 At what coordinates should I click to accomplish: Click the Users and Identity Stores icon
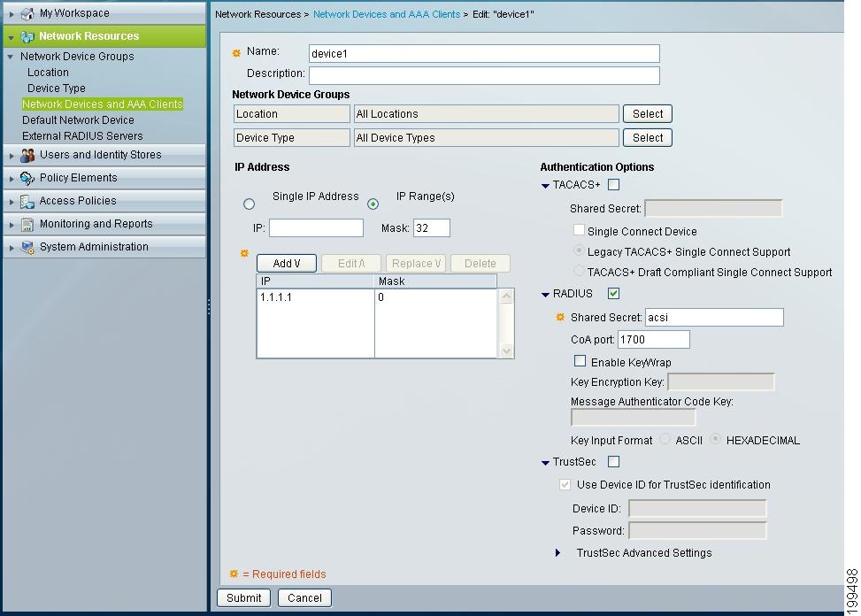[28, 154]
